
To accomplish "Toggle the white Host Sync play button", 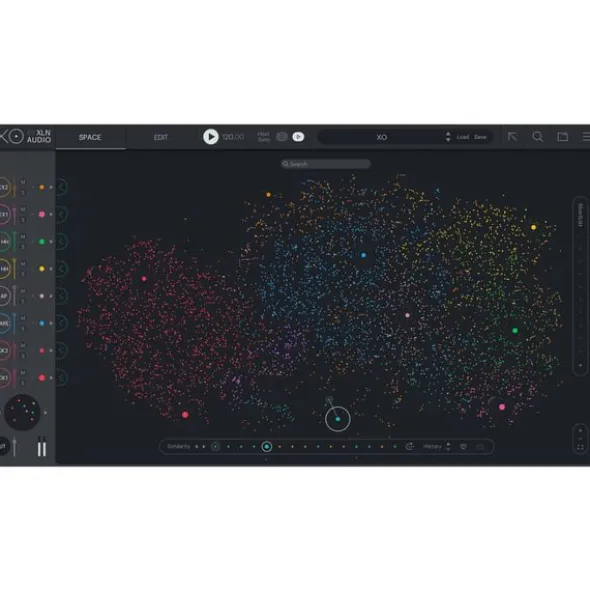I will tap(298, 137).
